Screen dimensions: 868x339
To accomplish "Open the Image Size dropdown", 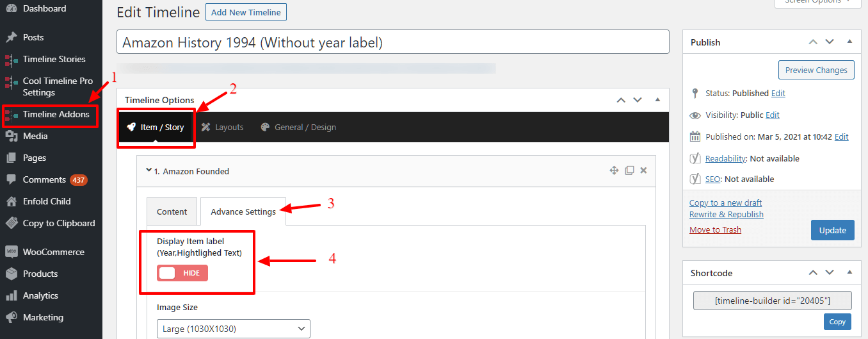I will click(x=233, y=329).
